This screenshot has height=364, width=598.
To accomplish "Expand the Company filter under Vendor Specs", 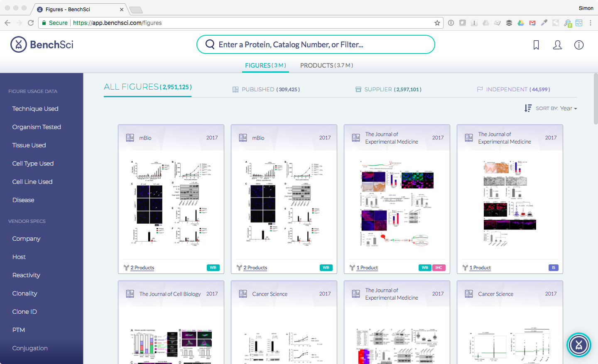I will coord(26,239).
